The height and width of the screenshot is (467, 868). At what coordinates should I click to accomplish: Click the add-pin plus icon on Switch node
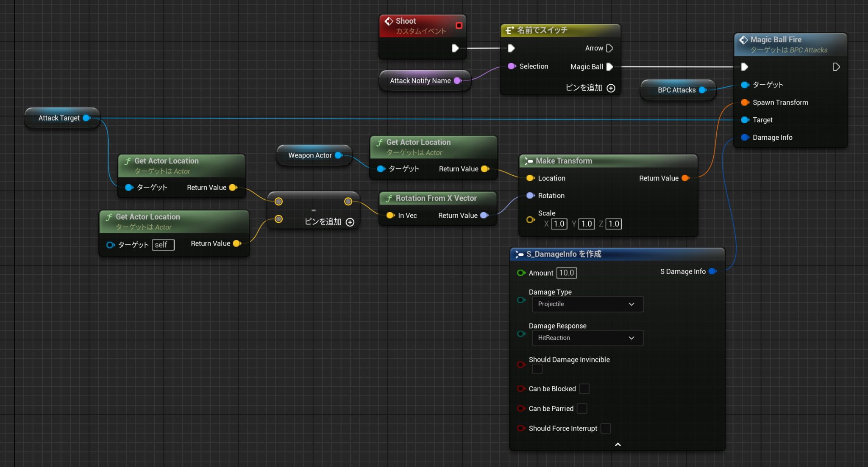(x=611, y=88)
